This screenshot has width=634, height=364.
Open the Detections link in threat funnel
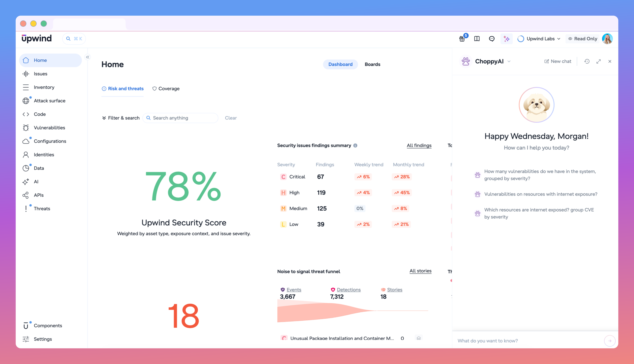348,290
